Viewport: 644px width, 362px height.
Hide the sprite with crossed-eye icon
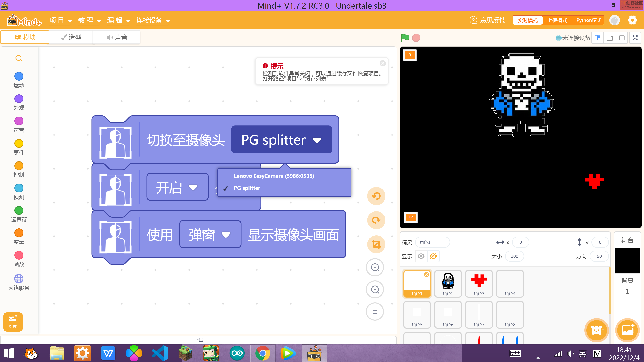(433, 256)
